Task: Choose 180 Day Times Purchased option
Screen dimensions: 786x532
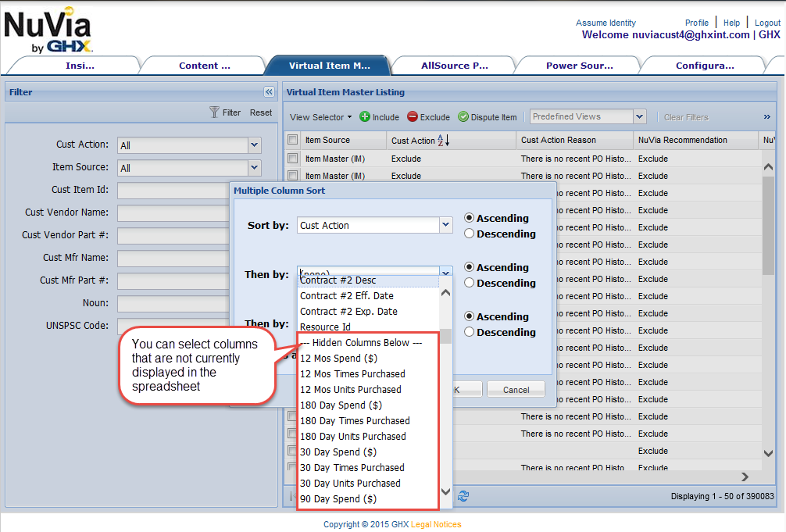Action: tap(369, 420)
